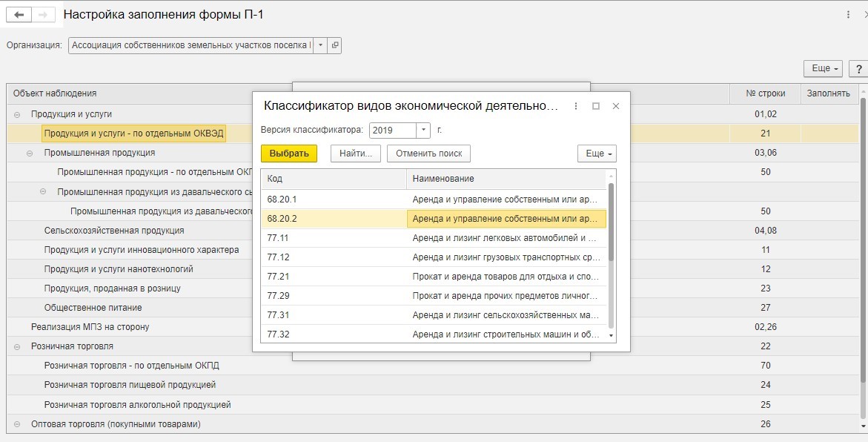This screenshot has width=868, height=442.
Task: Select classifier code 68.20.1
Action: pos(282,199)
